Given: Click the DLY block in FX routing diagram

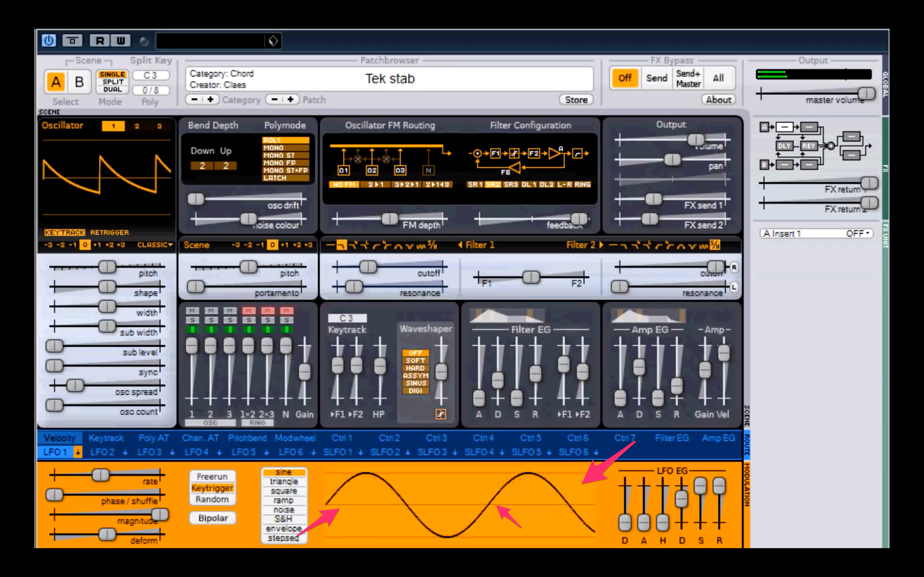Looking at the screenshot, I should (783, 146).
